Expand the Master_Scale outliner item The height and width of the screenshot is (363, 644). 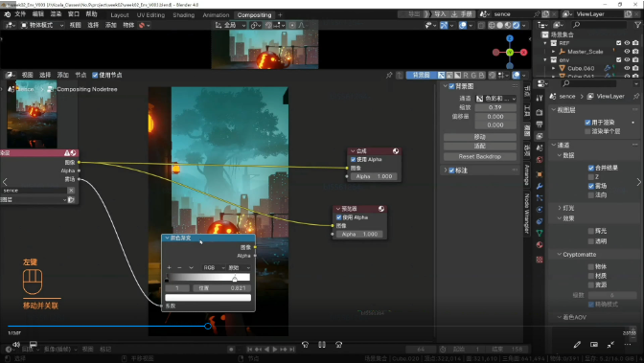point(553,52)
